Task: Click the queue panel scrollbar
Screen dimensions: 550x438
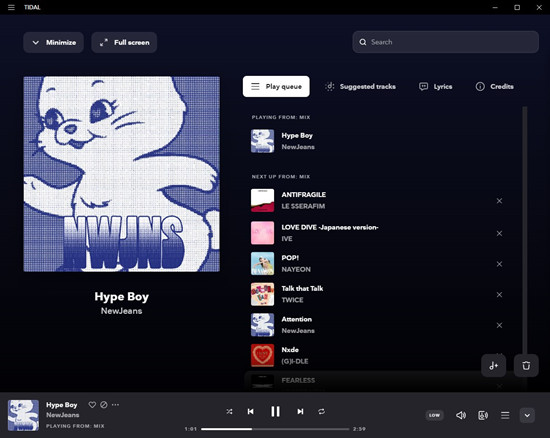Action: tap(525, 231)
